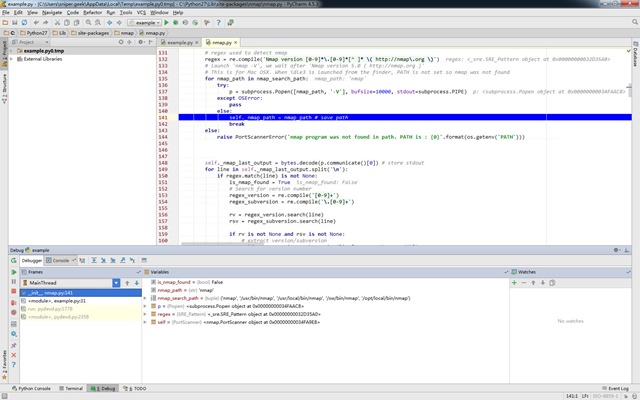This screenshot has width=640, height=400.
Task: Click the Find magnifier in the toolbar
Action: point(89,22)
